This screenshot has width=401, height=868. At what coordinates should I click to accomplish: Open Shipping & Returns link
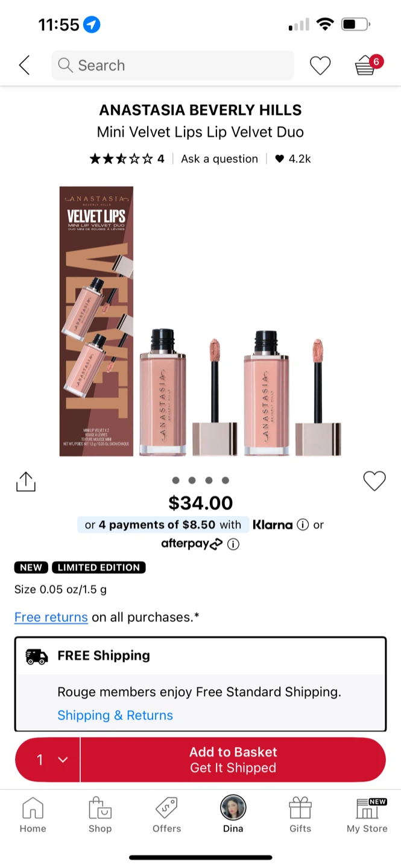pos(115,715)
